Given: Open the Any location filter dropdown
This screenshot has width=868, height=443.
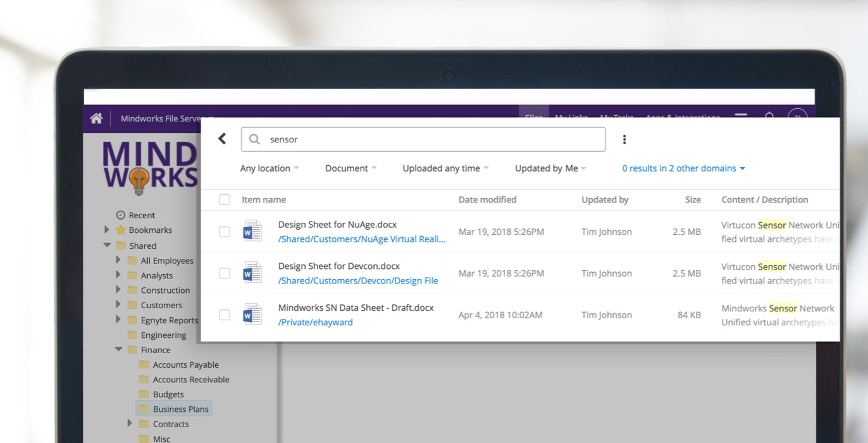Looking at the screenshot, I should pos(269,168).
